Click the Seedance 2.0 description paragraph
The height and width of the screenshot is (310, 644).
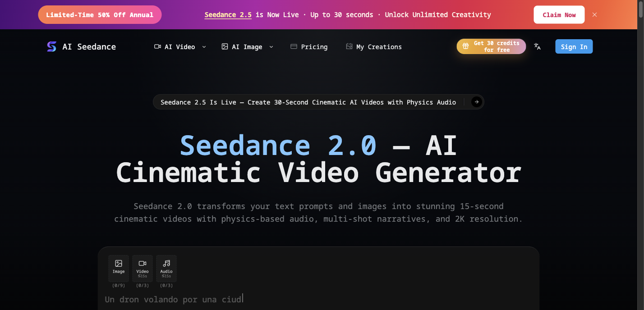click(x=318, y=213)
